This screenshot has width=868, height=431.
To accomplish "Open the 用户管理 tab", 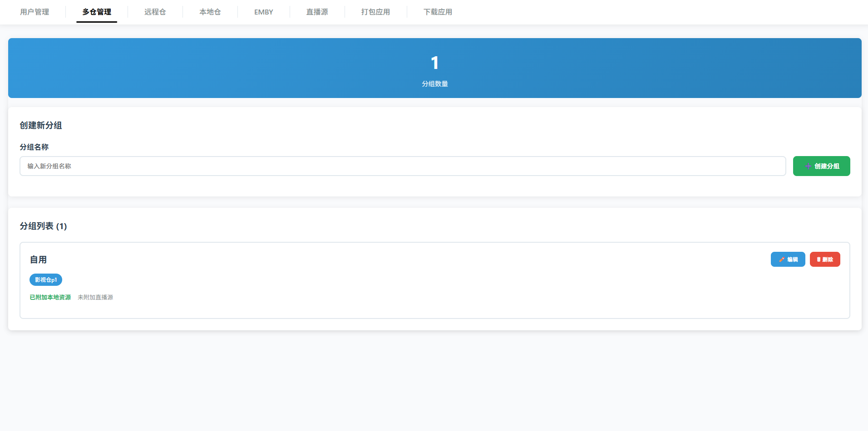I will pos(35,12).
